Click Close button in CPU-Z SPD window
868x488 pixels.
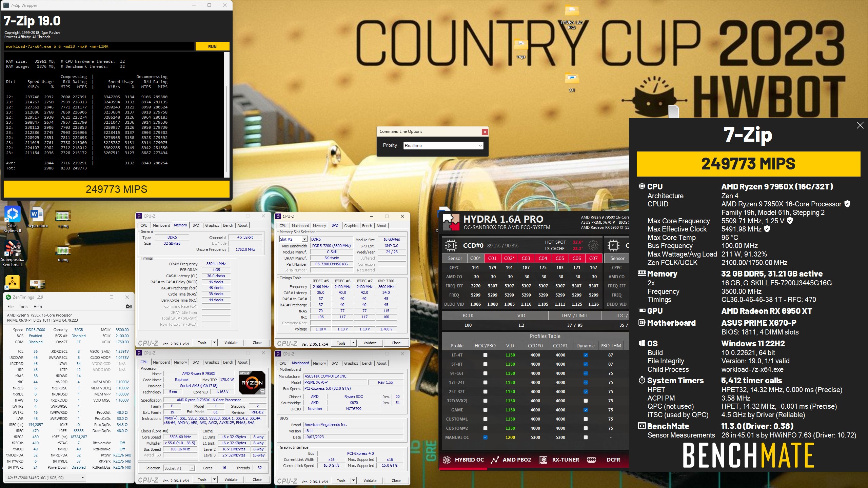pyautogui.click(x=396, y=343)
